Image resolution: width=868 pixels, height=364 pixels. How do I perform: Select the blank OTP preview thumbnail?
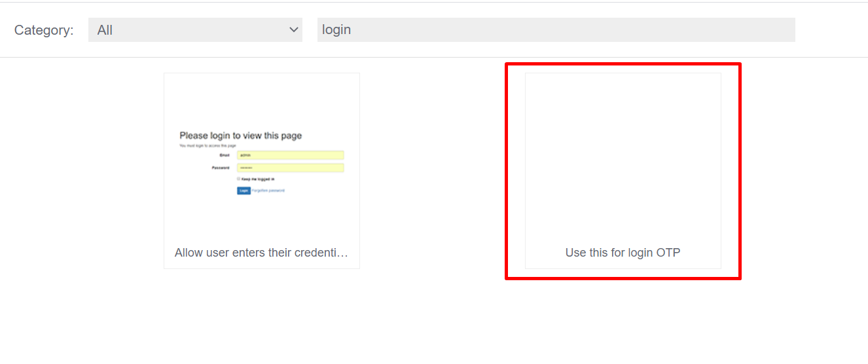(623, 157)
